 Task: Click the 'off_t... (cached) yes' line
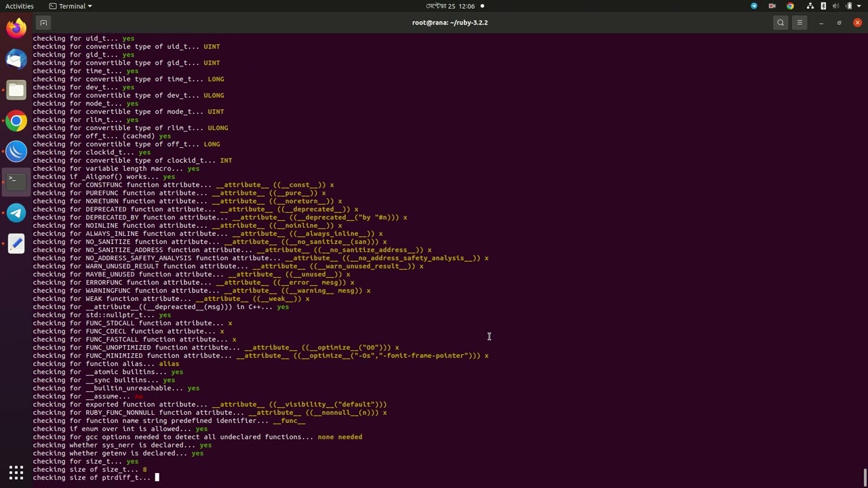click(102, 136)
